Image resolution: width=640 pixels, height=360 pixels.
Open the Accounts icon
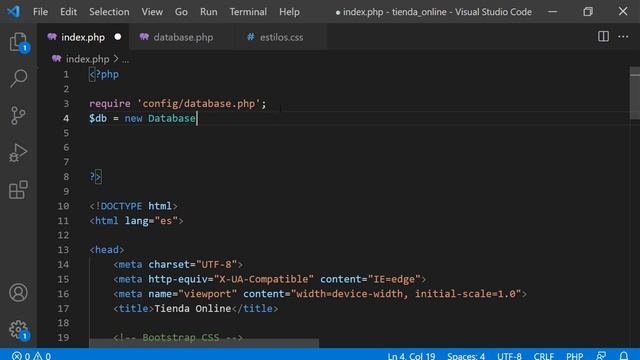pyautogui.click(x=18, y=292)
